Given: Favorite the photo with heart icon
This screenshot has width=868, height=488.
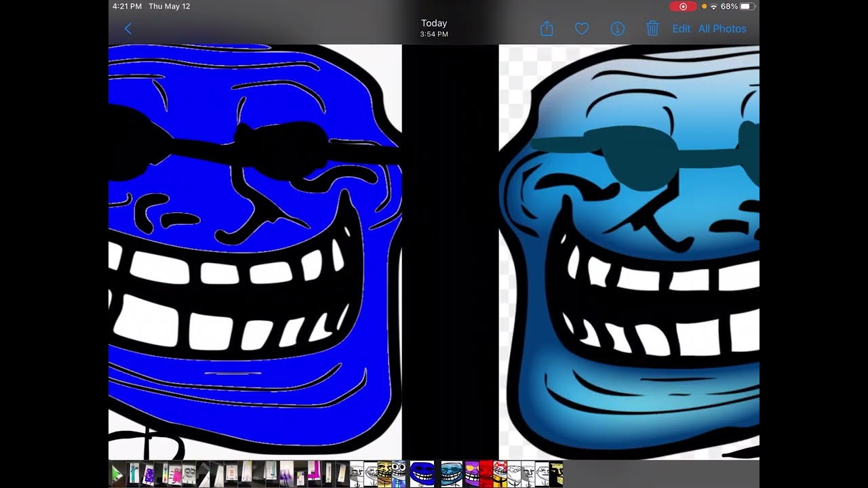Looking at the screenshot, I should click(582, 28).
